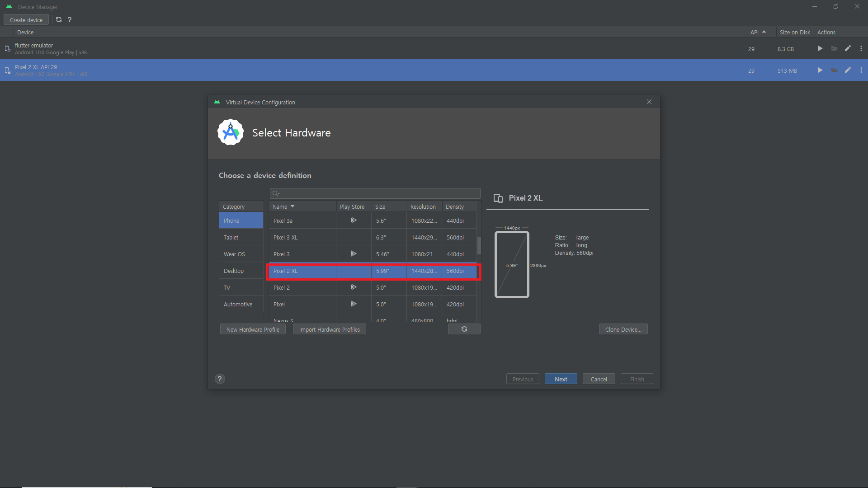Click the Pixel 3 name cell
The height and width of the screenshot is (488, 868).
pos(302,254)
